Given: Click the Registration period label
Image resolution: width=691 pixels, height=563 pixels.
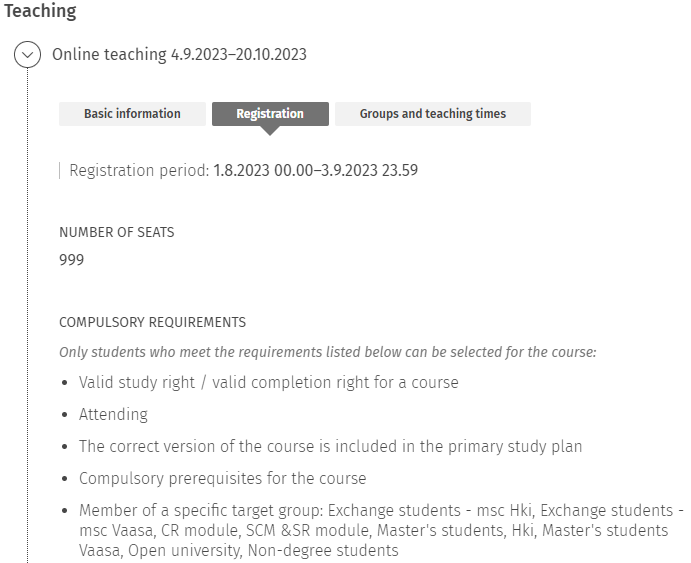Looking at the screenshot, I should pos(139,170).
